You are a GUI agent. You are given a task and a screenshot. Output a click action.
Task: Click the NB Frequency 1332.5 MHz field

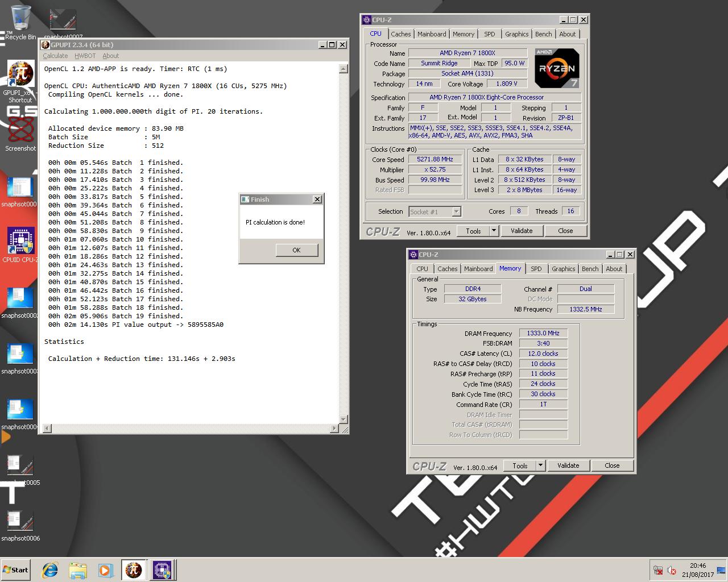point(586,309)
